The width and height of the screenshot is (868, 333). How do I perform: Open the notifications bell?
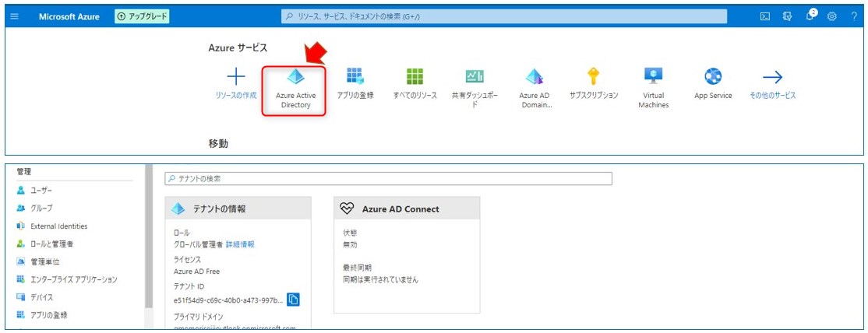(x=810, y=16)
